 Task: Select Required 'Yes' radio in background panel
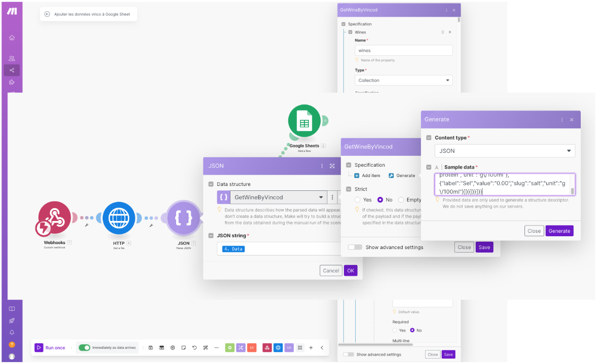(395, 330)
